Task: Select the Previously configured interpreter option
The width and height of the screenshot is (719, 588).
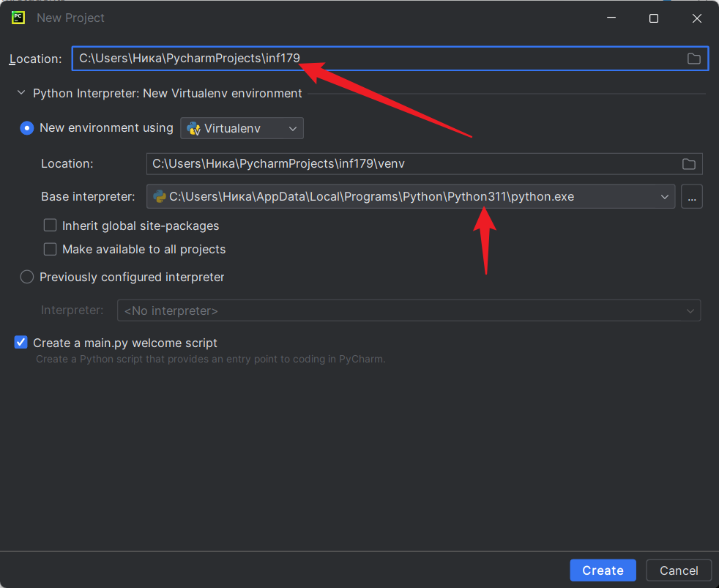Action: pyautogui.click(x=27, y=277)
